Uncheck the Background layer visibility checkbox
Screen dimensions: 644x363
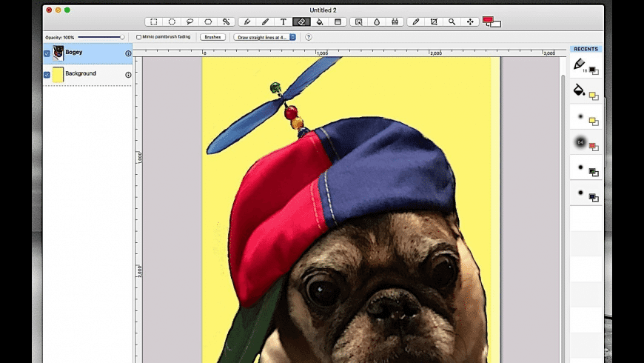[x=47, y=75]
